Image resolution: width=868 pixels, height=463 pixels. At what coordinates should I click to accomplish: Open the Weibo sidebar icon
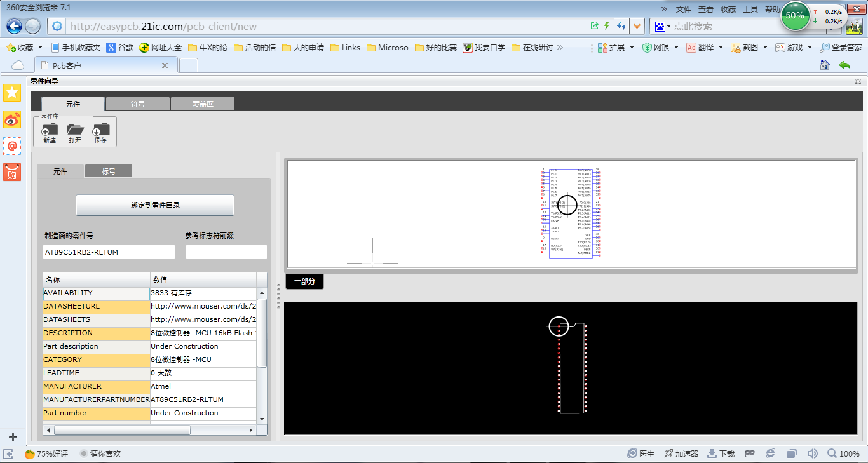click(12, 119)
